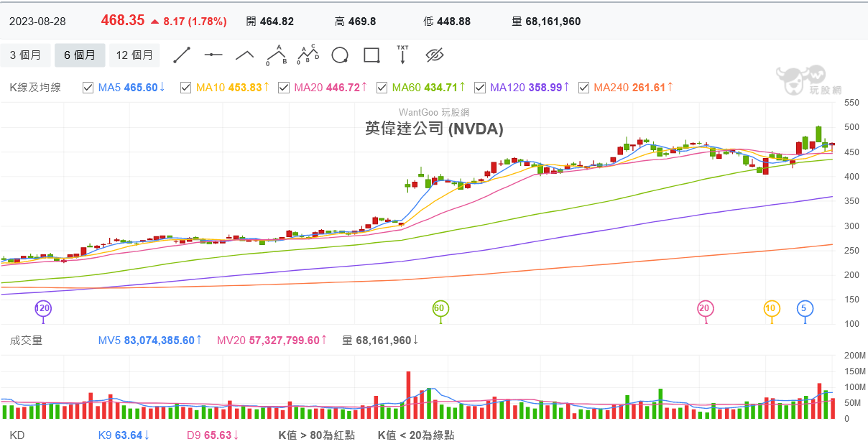Click the high price 高 469.8
868x444 pixels.
pos(356,22)
